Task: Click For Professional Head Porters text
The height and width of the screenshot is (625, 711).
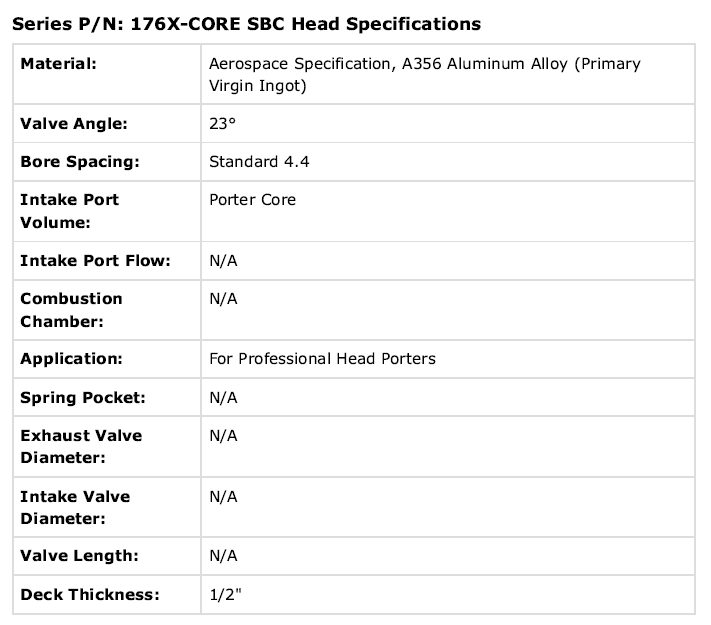Action: point(322,359)
